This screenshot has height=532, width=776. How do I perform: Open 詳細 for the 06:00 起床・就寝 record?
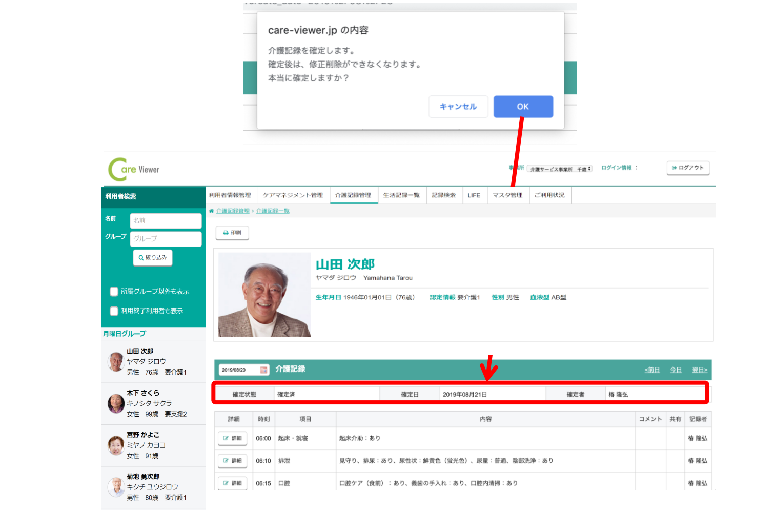(x=233, y=438)
